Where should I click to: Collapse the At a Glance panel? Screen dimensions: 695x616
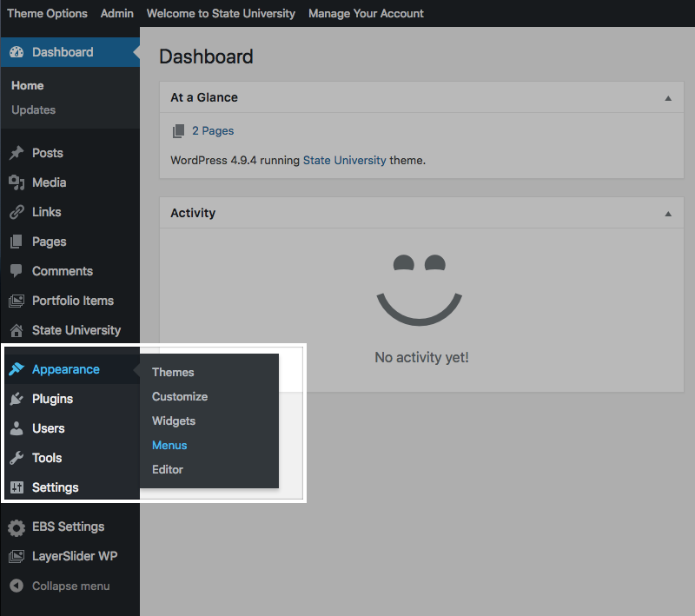pos(668,98)
